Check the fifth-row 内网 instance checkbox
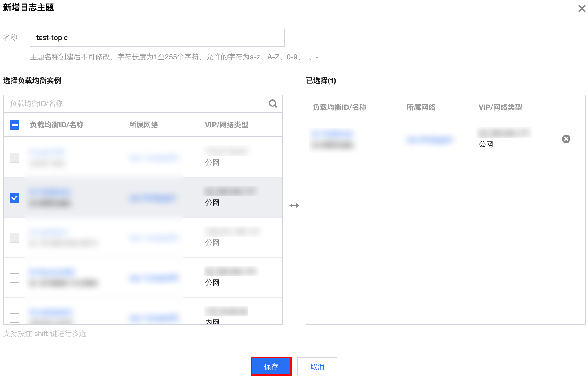Viewport: 588px width, 376px height. point(15,317)
